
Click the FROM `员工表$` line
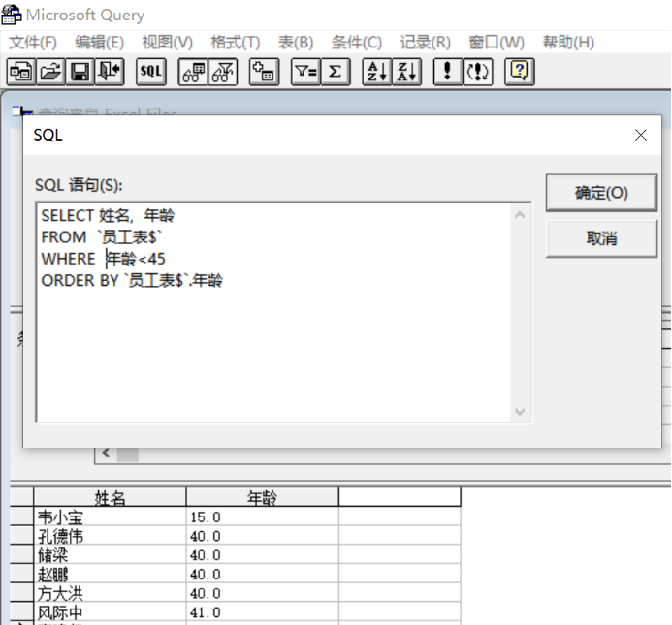tap(102, 236)
